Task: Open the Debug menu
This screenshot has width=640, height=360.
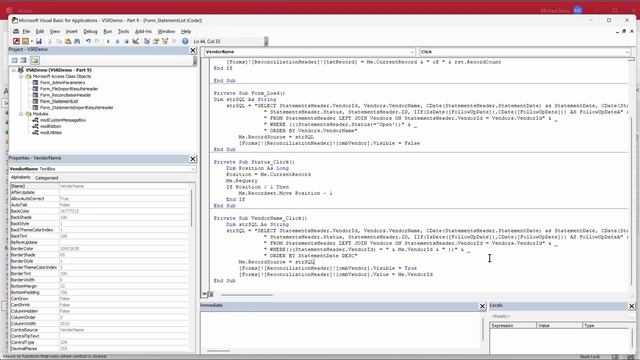Action: 90,31
